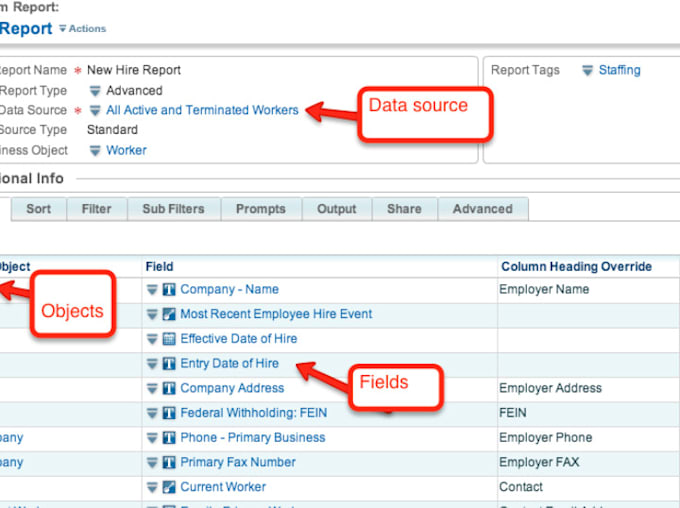The width and height of the screenshot is (680, 508).
Task: Open the Prompts tab
Action: 261,209
